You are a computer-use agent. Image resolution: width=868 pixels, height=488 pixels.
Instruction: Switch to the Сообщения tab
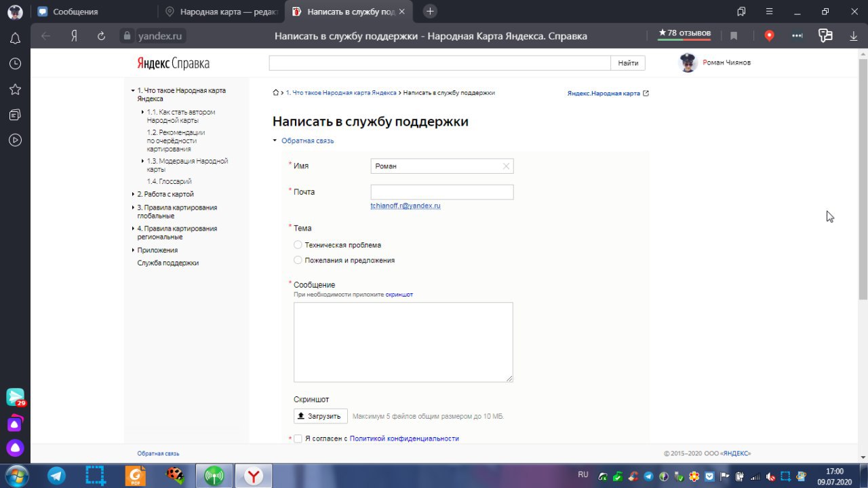coord(94,12)
